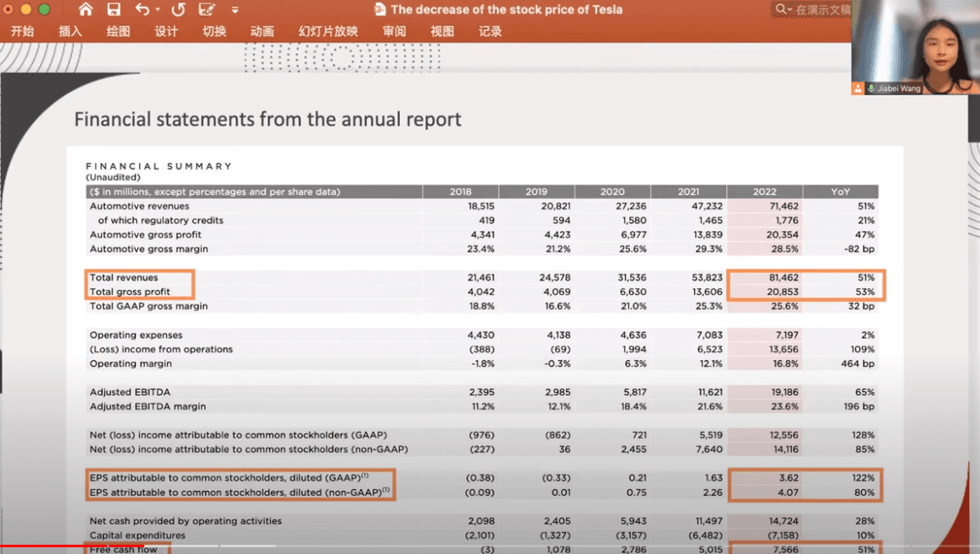
Task: Click the non-GAAP diluted EPS row label
Action: (x=240, y=492)
